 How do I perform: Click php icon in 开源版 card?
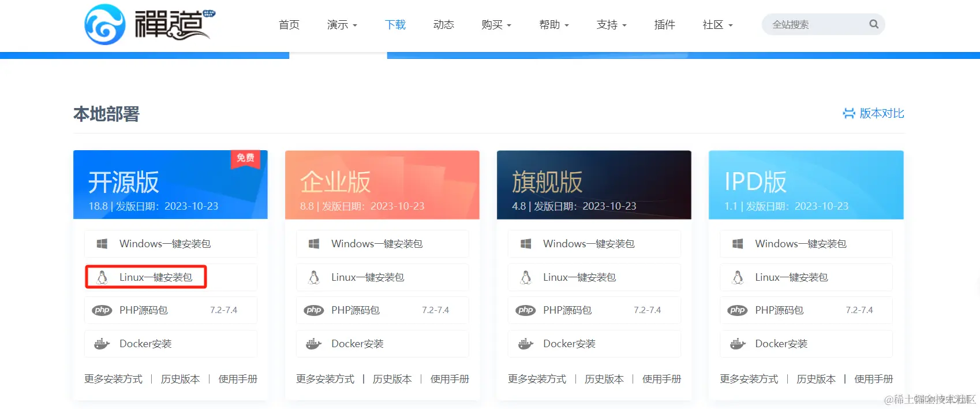tap(102, 310)
